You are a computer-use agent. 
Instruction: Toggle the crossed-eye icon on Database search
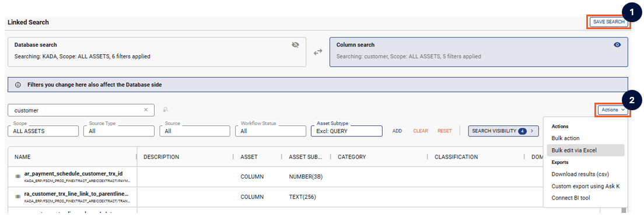tap(295, 45)
